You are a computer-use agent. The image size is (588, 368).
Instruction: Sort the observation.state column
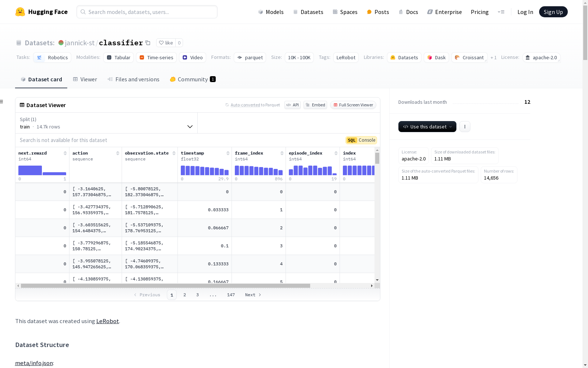174,153
